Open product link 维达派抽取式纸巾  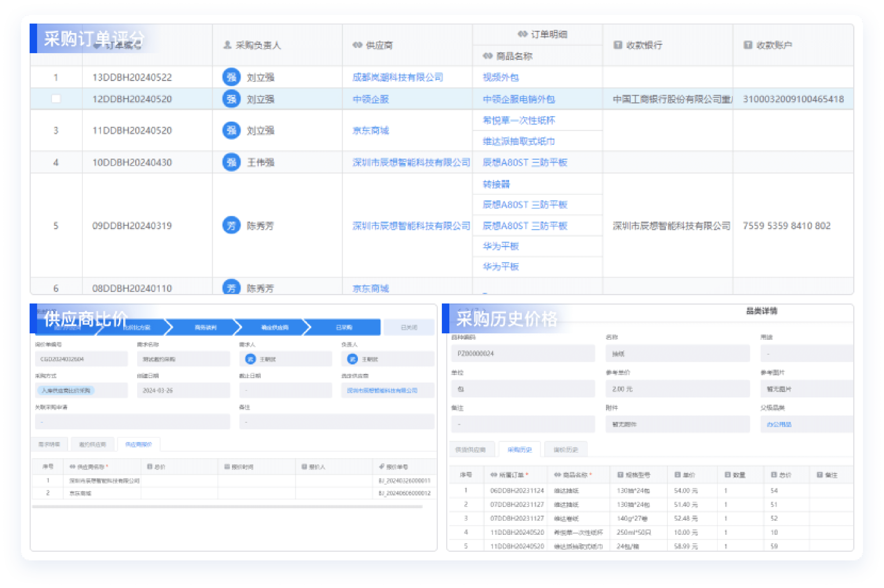519,141
